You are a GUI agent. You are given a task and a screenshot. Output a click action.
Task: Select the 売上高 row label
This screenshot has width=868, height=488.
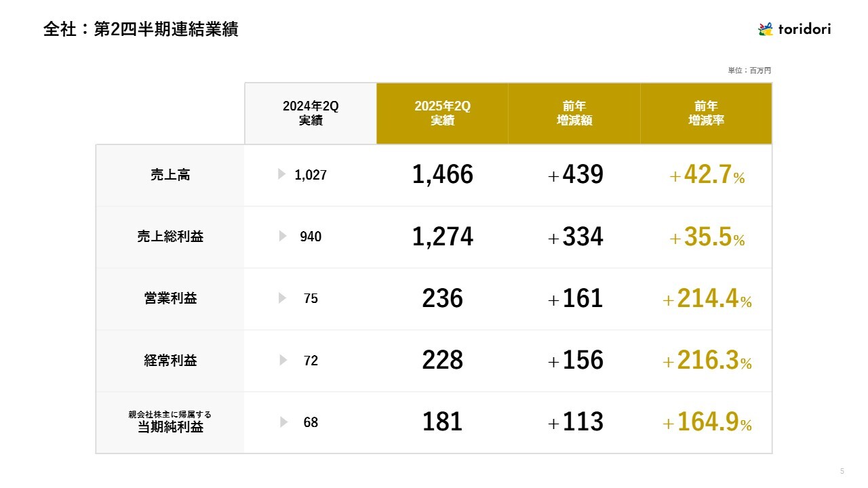pyautogui.click(x=170, y=175)
